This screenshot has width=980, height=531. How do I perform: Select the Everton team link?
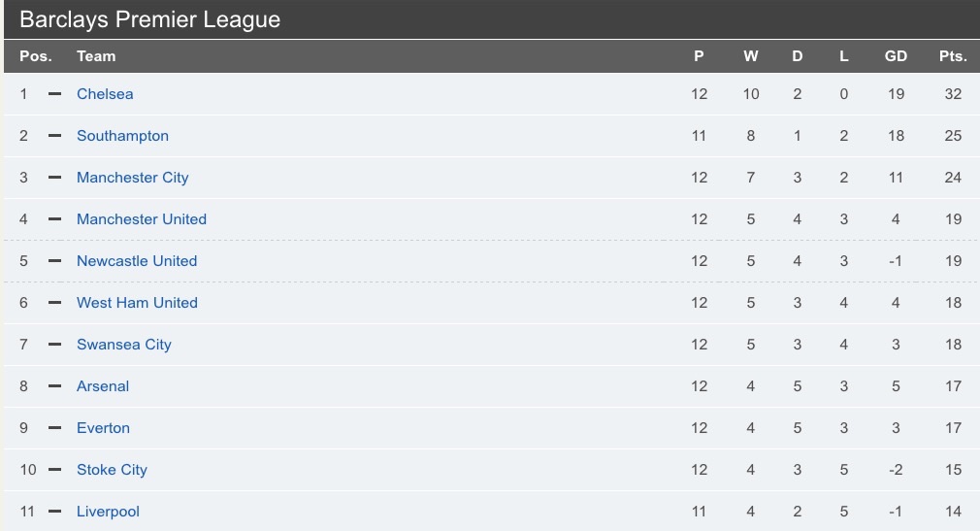[x=103, y=428]
